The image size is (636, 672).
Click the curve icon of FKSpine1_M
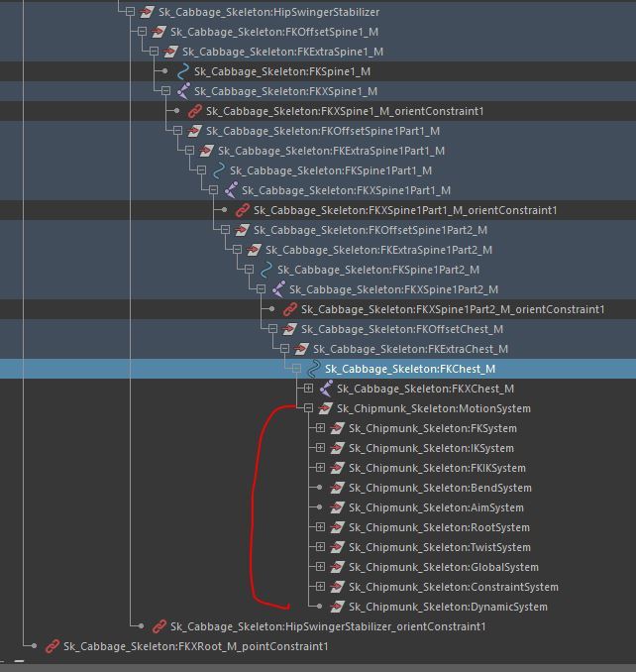click(x=183, y=71)
